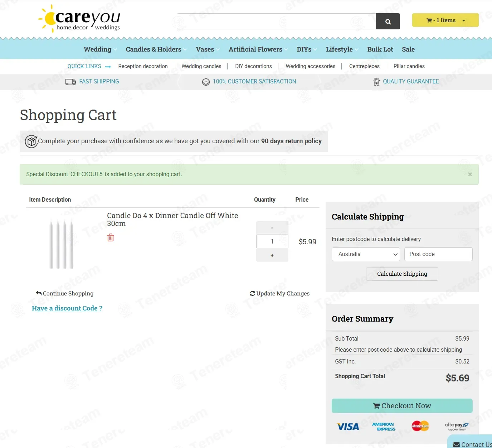
Task: Click the Visa payment logo
Action: point(348,427)
